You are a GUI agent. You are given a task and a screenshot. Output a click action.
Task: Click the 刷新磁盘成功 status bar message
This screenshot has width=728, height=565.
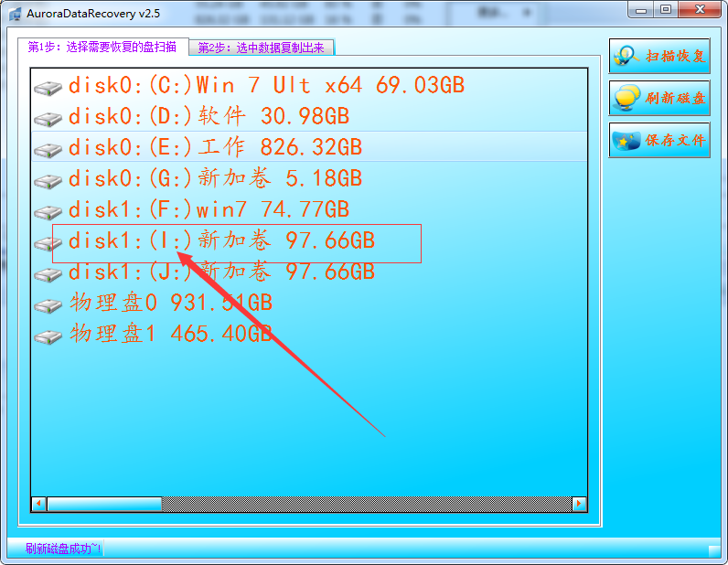click(63, 549)
